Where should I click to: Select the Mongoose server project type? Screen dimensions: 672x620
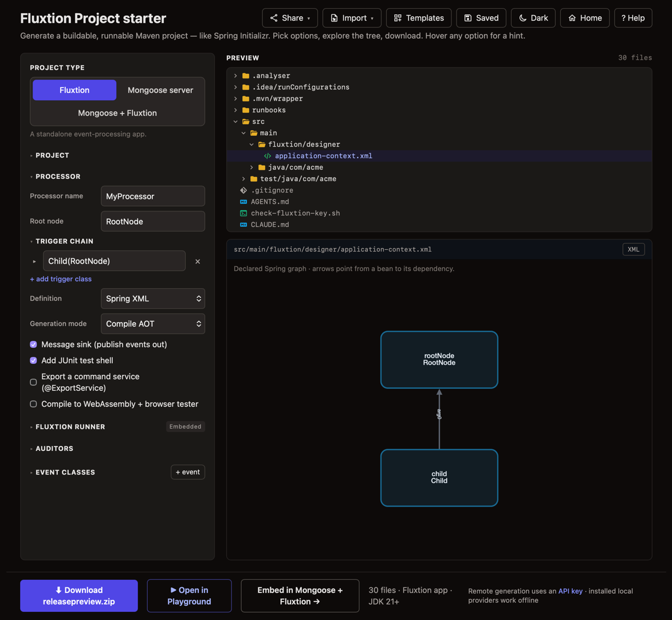tap(160, 90)
